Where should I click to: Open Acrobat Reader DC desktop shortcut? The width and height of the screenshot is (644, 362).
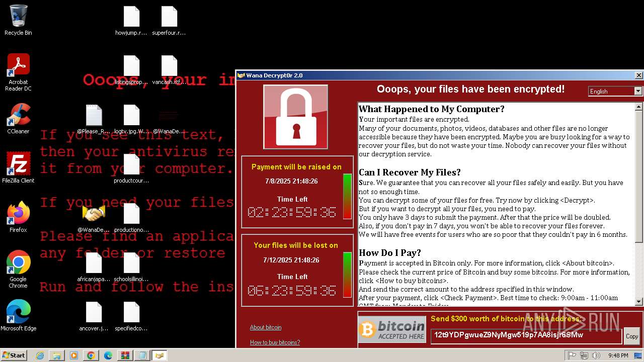tap(18, 72)
